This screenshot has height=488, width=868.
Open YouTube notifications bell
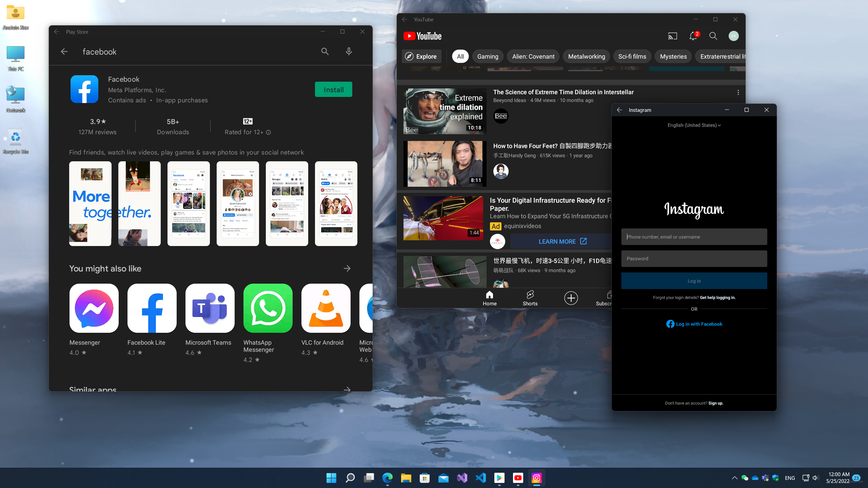click(x=693, y=36)
